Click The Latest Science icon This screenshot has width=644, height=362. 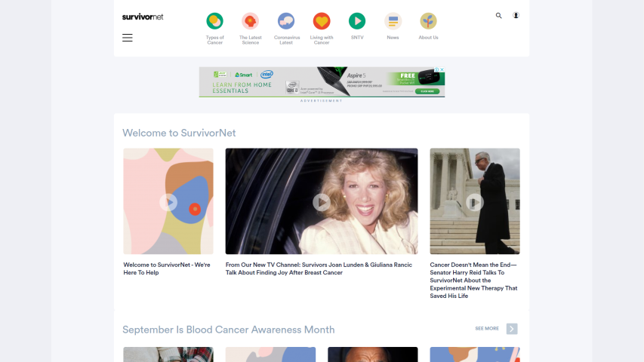250,21
